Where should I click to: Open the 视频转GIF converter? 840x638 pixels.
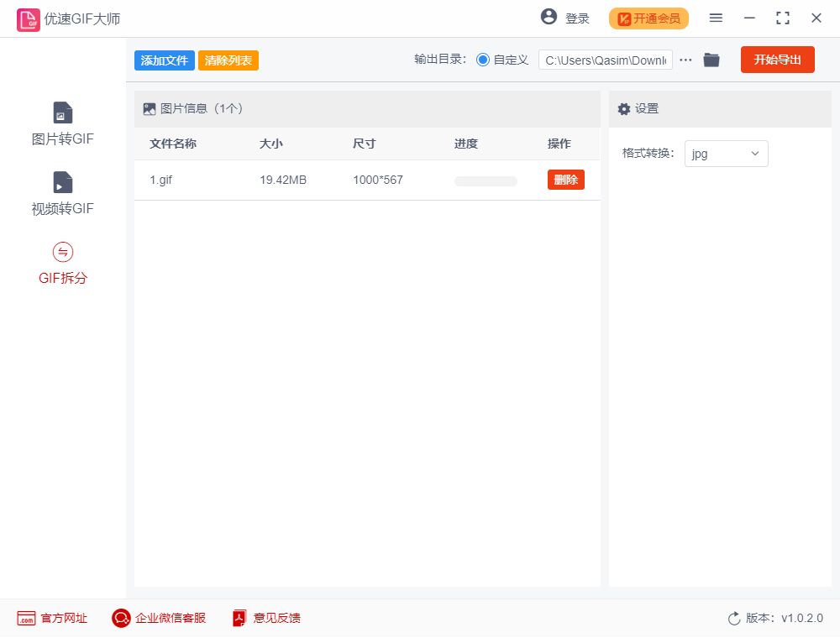point(62,191)
